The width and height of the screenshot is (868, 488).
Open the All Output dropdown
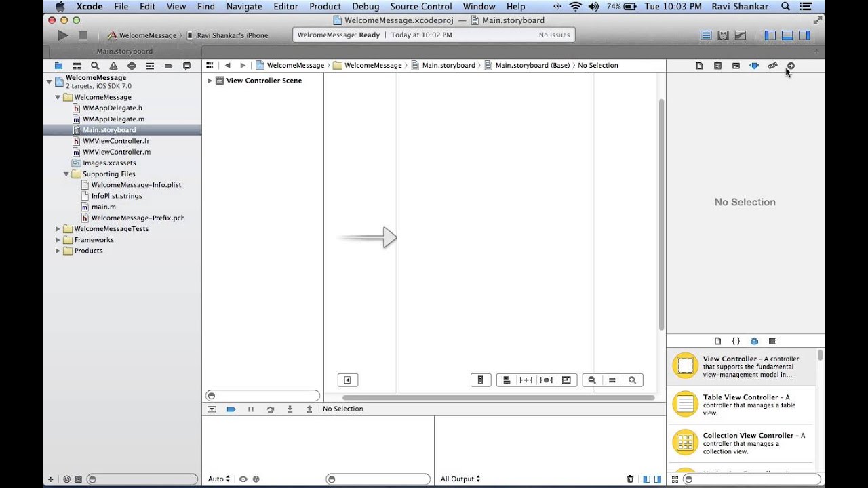coord(460,479)
